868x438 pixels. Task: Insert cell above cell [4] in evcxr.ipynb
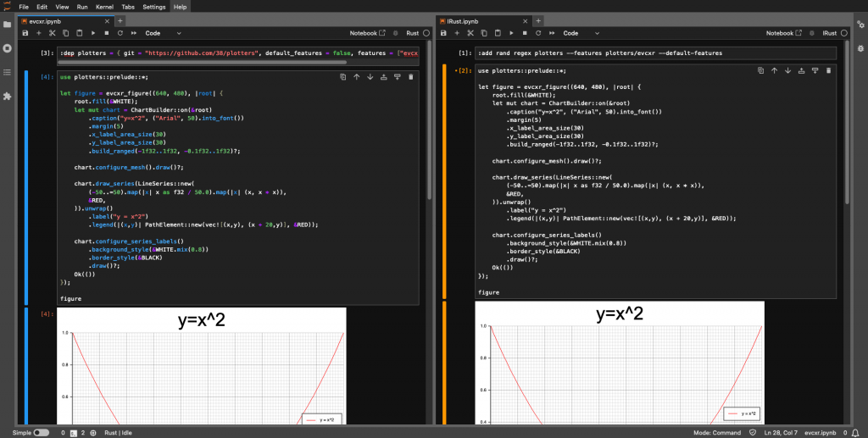tap(384, 77)
